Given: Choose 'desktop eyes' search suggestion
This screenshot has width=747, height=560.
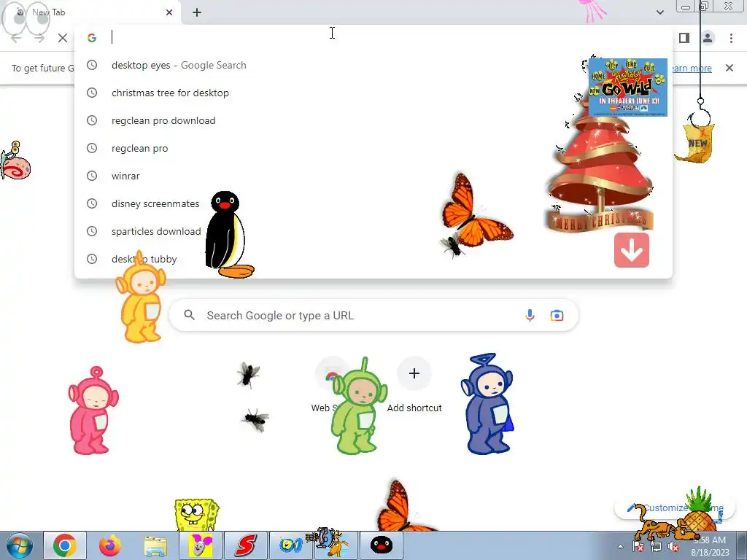Looking at the screenshot, I should 373,65.
